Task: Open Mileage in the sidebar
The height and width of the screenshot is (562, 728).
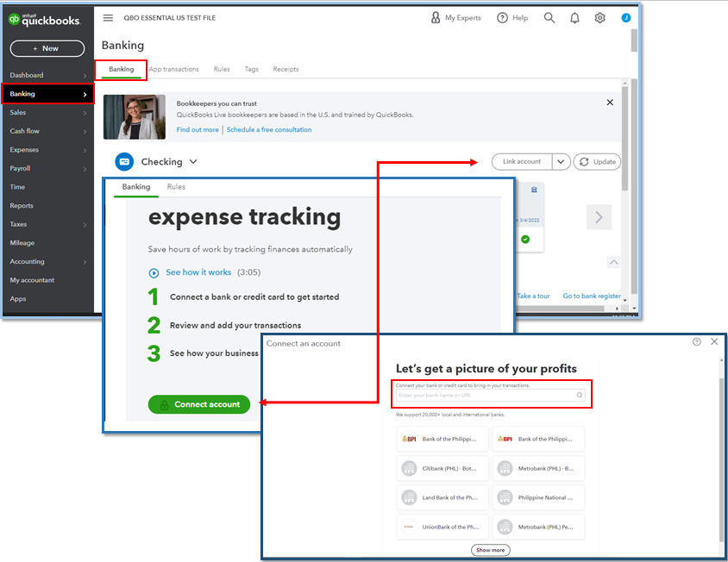Action: point(22,243)
